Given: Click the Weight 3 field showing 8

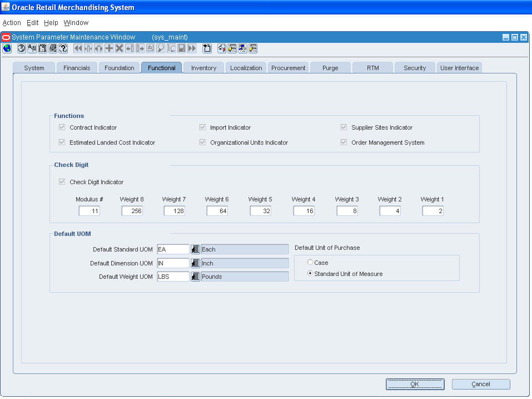Looking at the screenshot, I should [347, 211].
